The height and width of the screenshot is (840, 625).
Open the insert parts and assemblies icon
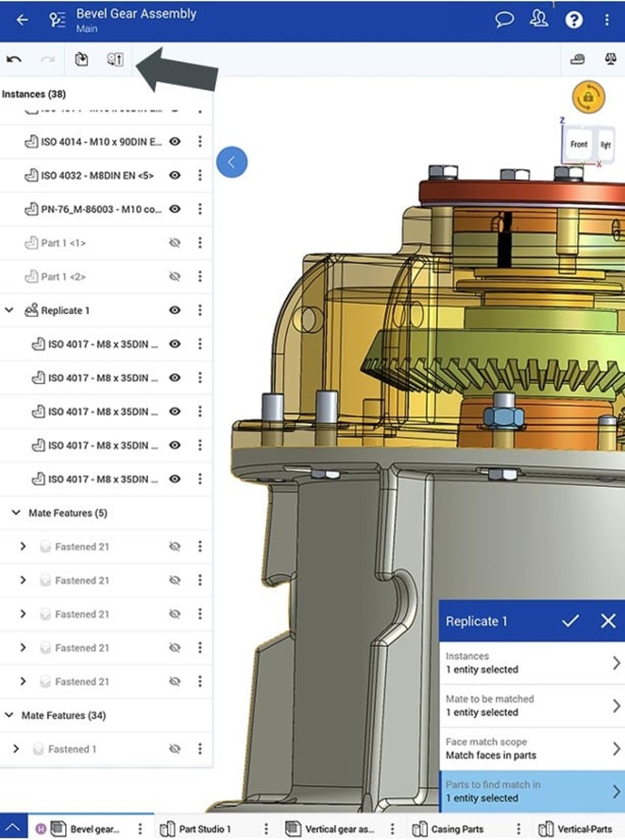pyautogui.click(x=81, y=59)
